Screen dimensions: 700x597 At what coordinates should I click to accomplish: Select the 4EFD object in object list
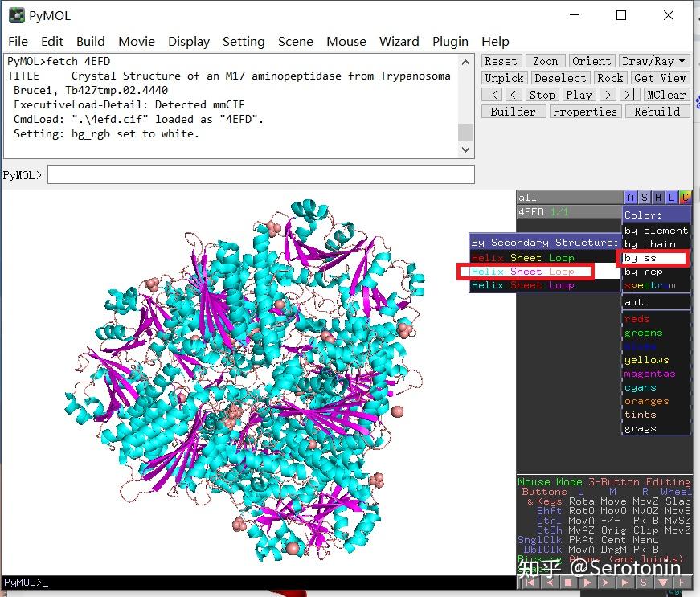(570, 211)
